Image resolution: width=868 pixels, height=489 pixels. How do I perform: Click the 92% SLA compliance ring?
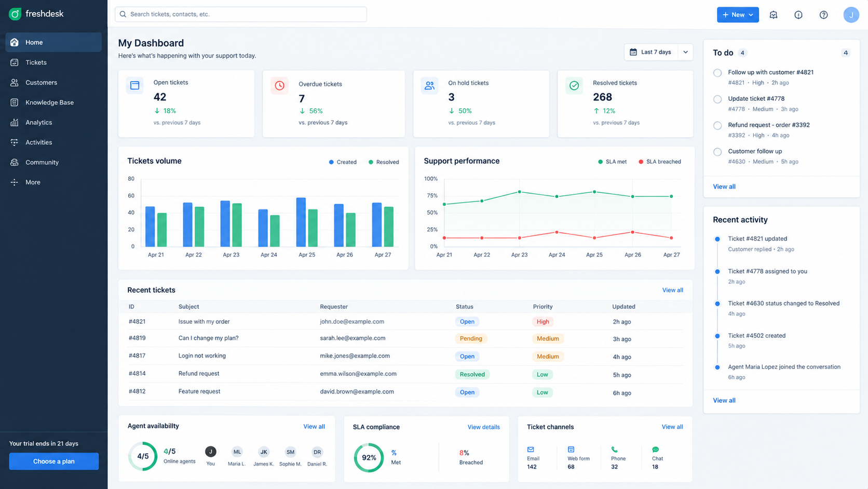pyautogui.click(x=369, y=457)
